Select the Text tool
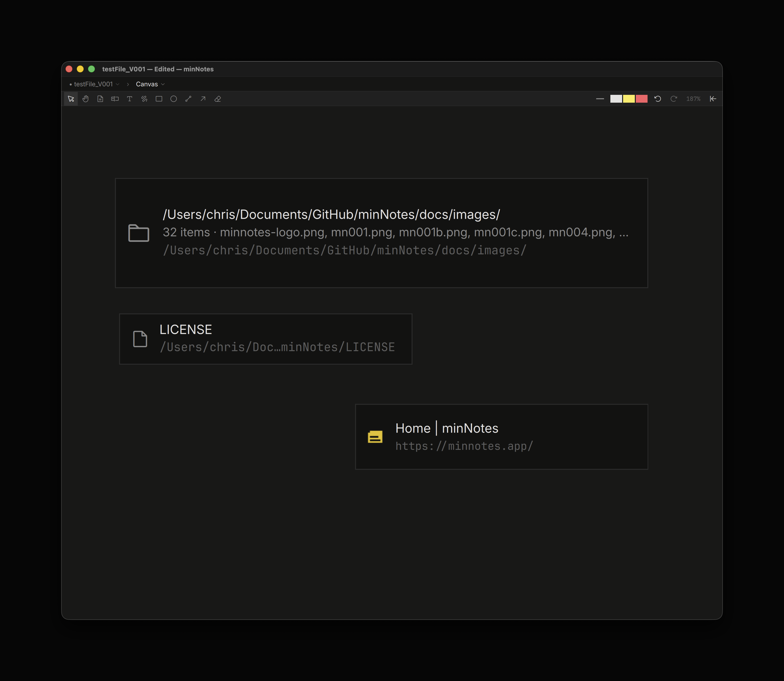784x681 pixels. coord(130,99)
